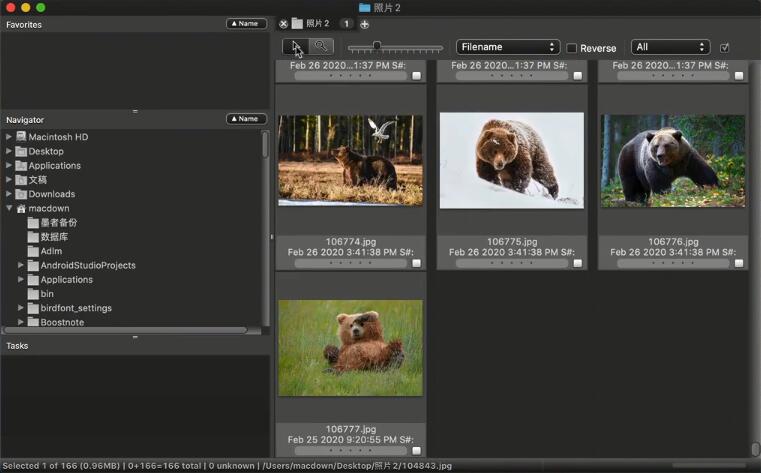Click the 文稿 folder icon
The image size is (761, 473).
click(21, 180)
